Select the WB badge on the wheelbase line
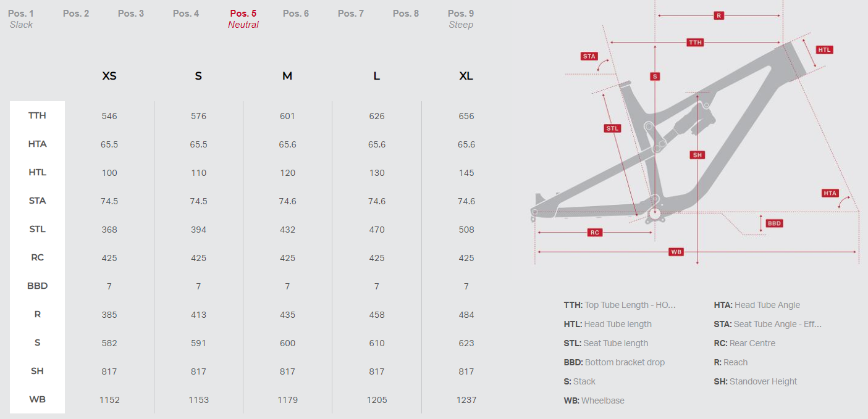 [676, 252]
